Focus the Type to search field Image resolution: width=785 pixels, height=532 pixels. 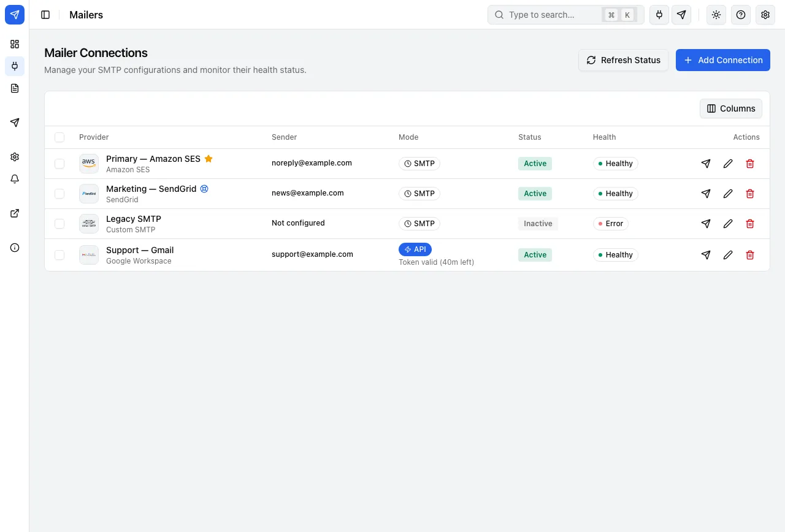[566, 15]
